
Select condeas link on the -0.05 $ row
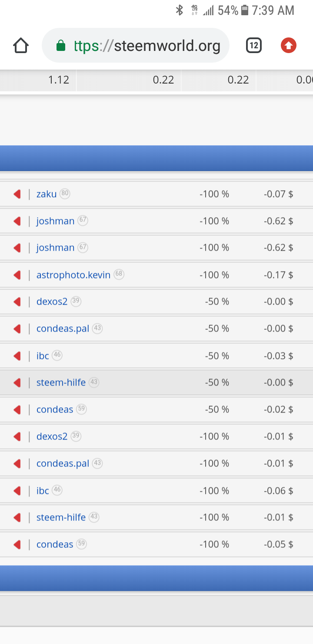click(55, 544)
